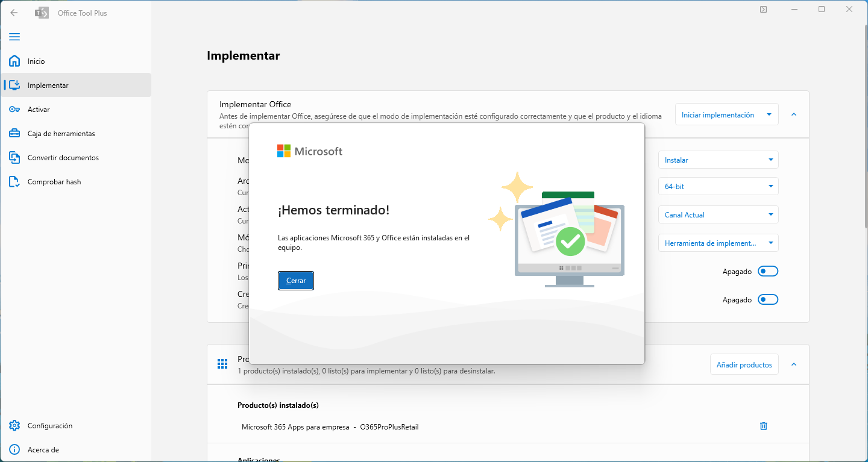Click the Añadir productos button
Image resolution: width=868 pixels, height=462 pixels.
click(744, 364)
